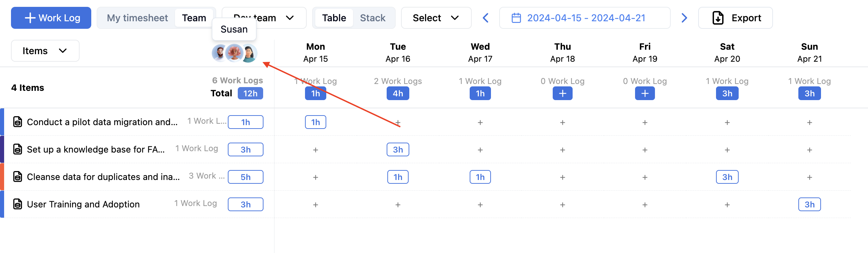Export the timesheet
The width and height of the screenshot is (868, 253).
pos(735,18)
